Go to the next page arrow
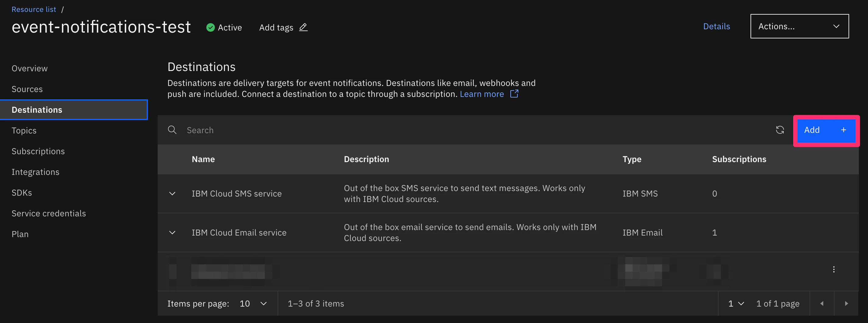Image resolution: width=868 pixels, height=323 pixels. [846, 303]
